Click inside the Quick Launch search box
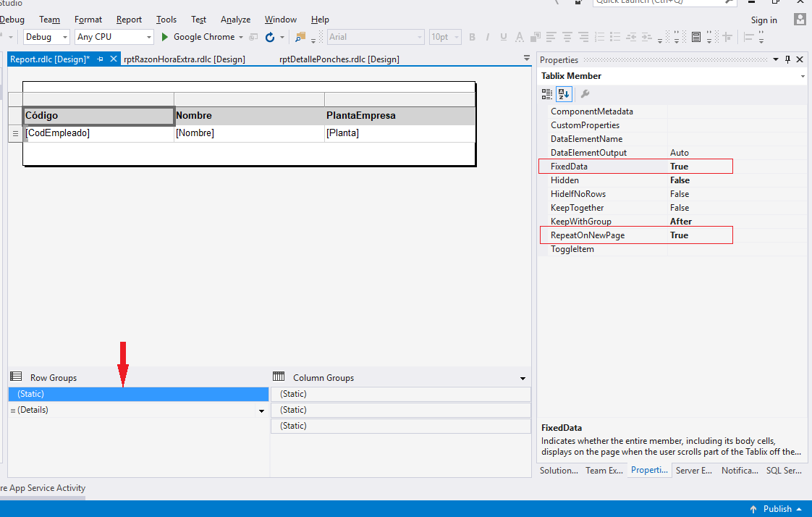This screenshot has width=812, height=517. (x=659, y=3)
